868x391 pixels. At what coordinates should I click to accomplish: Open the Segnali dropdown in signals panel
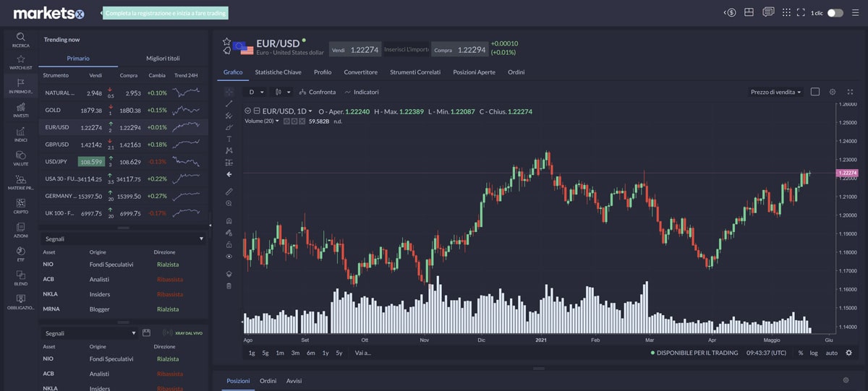124,239
